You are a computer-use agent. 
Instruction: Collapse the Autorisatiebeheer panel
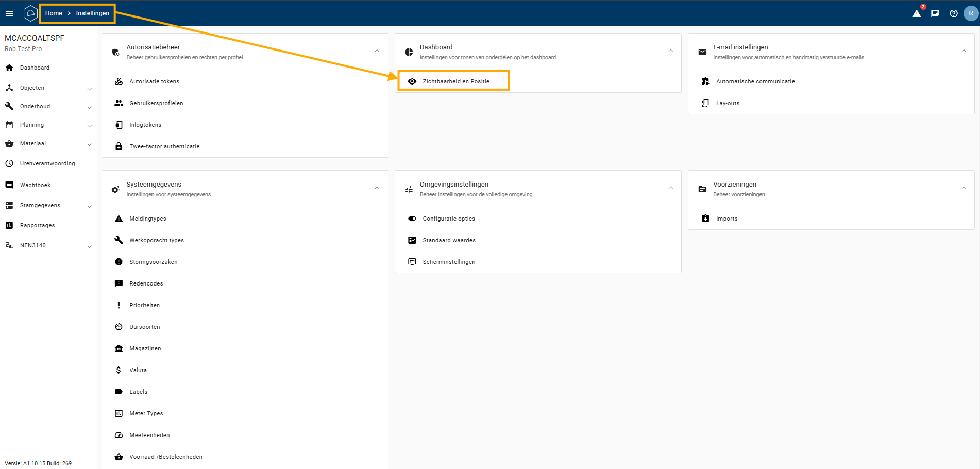click(377, 51)
